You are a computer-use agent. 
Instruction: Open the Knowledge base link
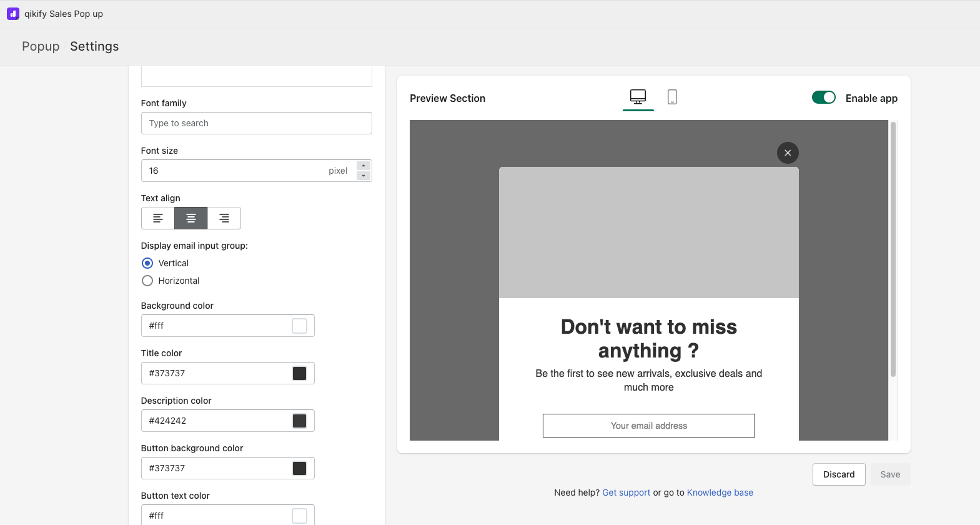[720, 492]
